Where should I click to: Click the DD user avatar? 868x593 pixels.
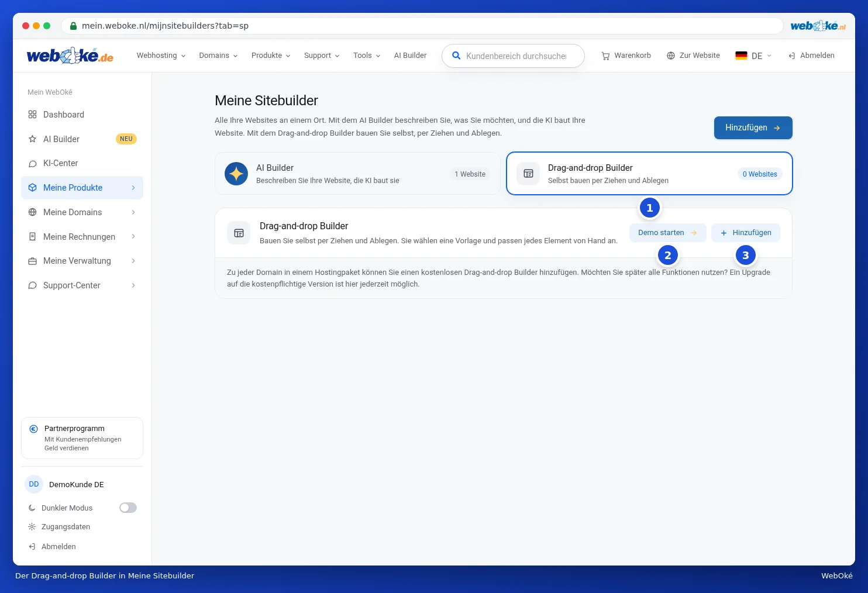click(34, 484)
